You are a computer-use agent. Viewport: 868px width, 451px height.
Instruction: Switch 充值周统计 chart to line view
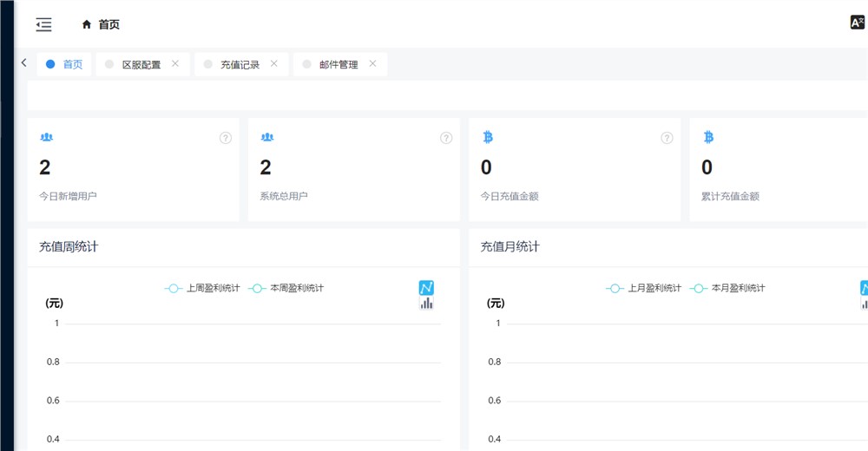[x=426, y=288]
